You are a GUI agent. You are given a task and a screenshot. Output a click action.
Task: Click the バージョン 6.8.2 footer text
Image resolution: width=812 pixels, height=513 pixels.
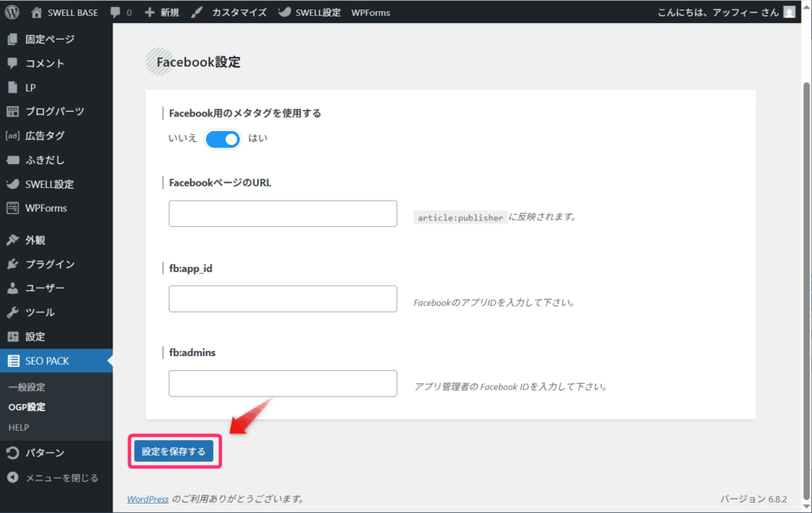(753, 499)
